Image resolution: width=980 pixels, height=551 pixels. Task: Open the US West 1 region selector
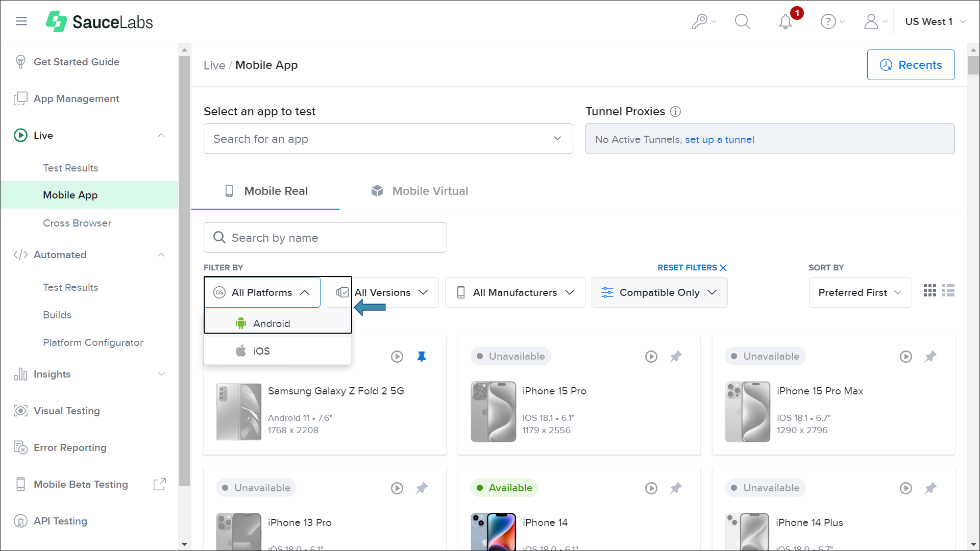coord(936,21)
